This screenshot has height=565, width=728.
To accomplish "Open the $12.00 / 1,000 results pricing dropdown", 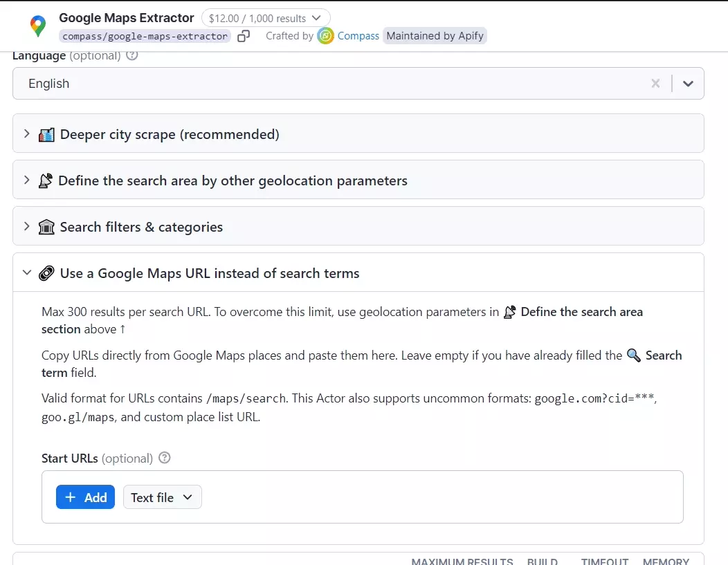I will 265,18.
